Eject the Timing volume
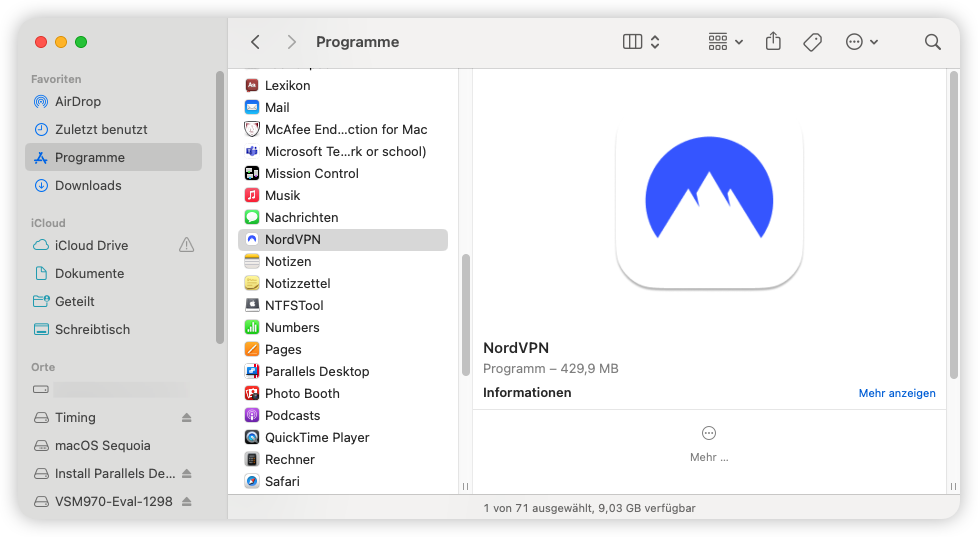 click(x=186, y=417)
